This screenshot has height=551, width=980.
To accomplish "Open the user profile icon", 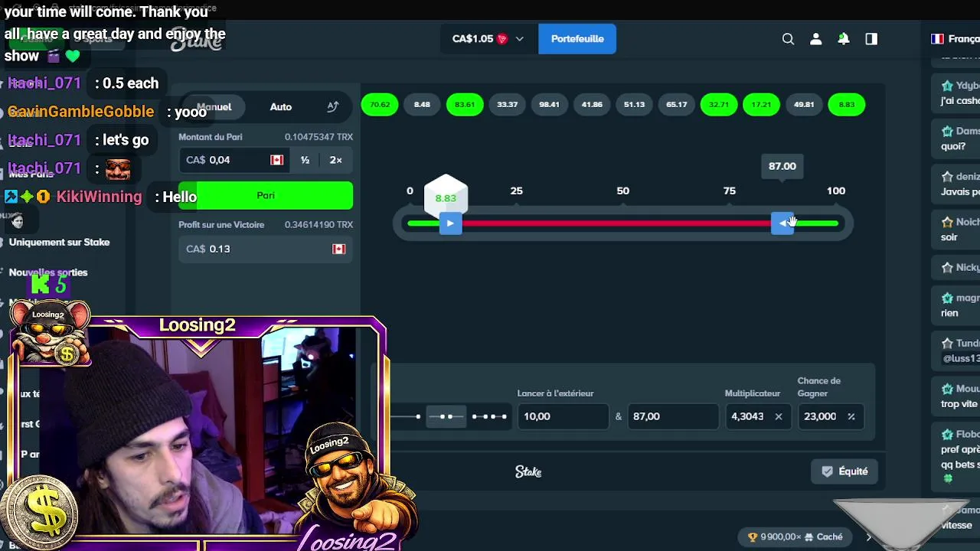I will pos(816,39).
